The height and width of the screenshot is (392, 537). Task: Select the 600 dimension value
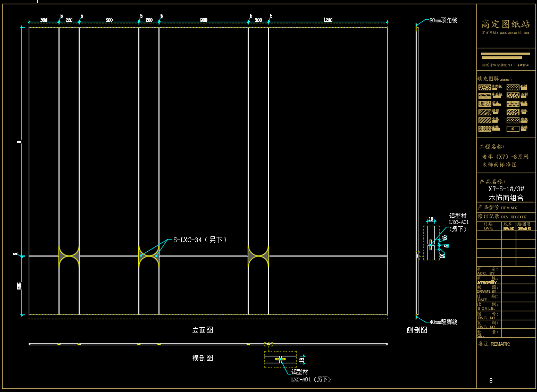point(109,20)
